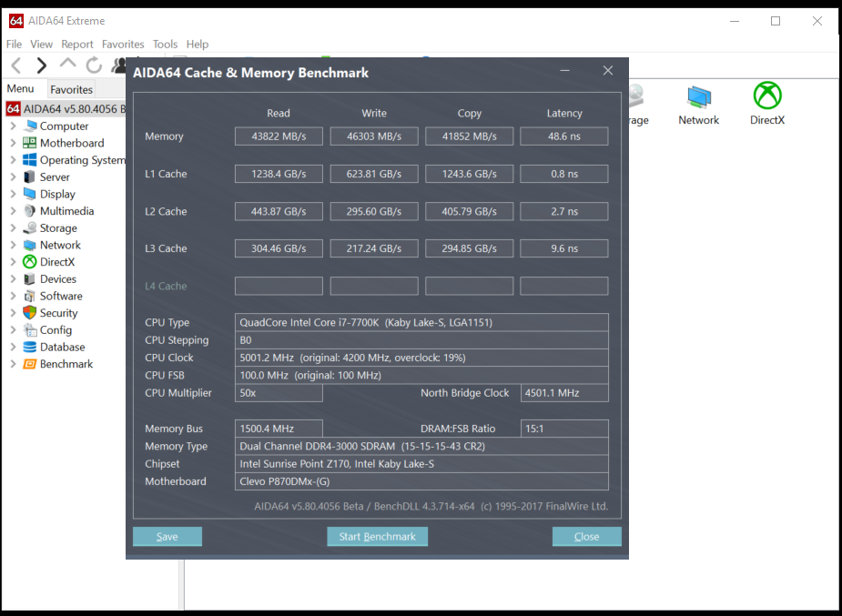Click the Software icon in the tree
This screenshot has width=842, height=616.
[x=30, y=297]
